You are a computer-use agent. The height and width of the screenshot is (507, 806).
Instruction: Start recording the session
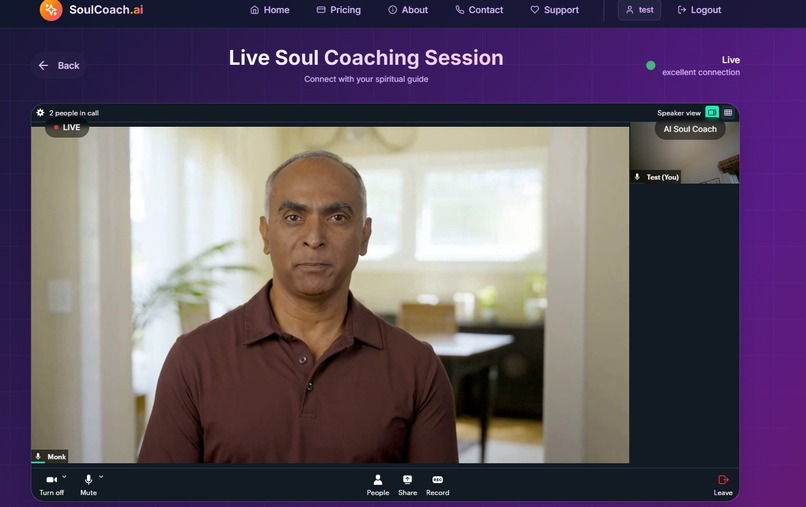[437, 485]
